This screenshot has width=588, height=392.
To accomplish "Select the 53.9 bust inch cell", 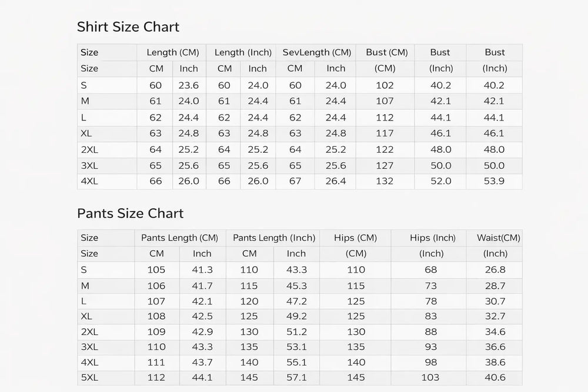I will pyautogui.click(x=494, y=181).
